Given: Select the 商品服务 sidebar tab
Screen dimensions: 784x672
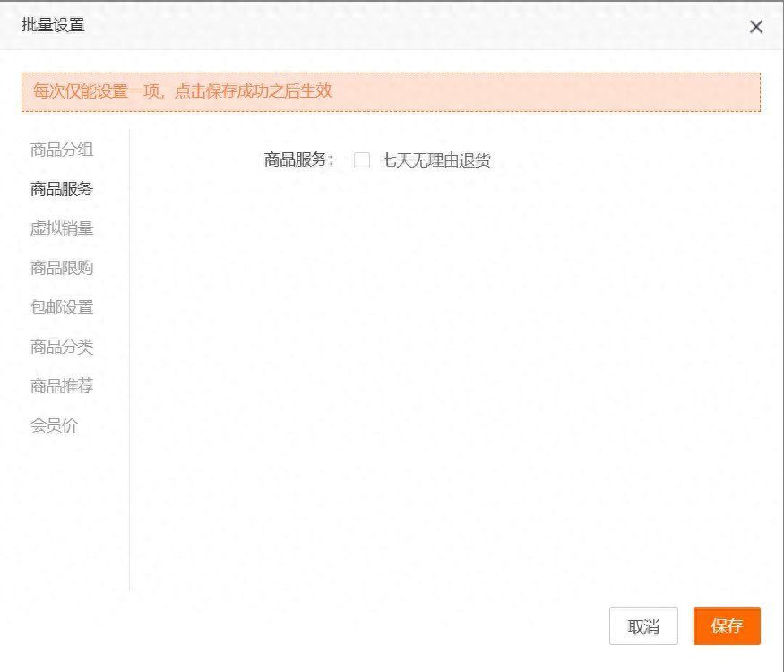Looking at the screenshot, I should point(62,189).
